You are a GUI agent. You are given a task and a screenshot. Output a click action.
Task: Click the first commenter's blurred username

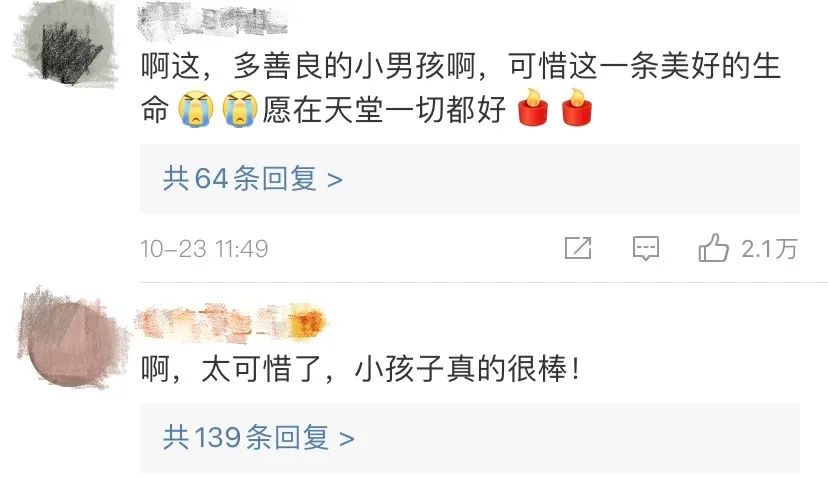(211, 22)
